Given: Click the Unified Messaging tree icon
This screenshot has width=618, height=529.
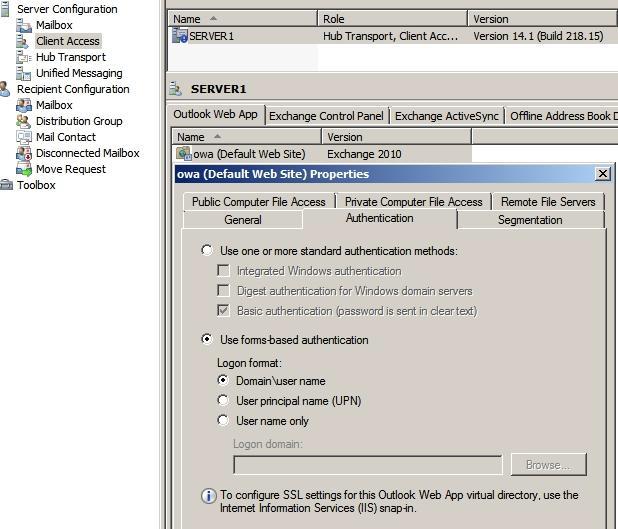Looking at the screenshot, I should 24,73.
